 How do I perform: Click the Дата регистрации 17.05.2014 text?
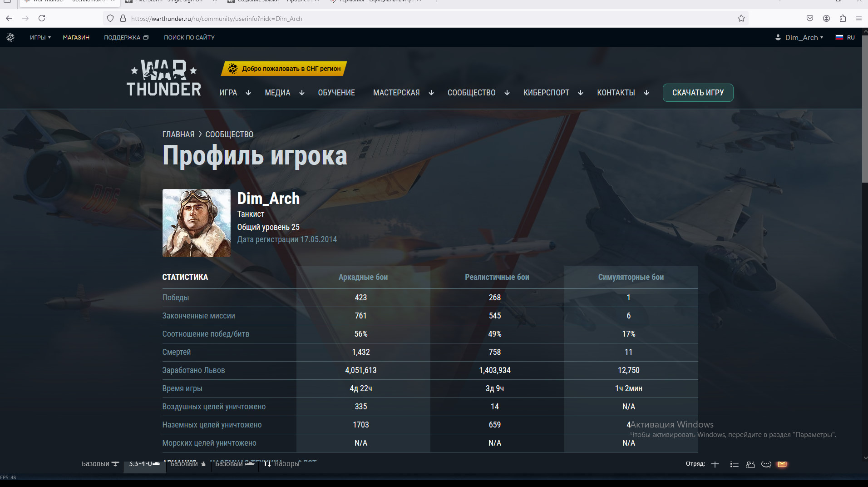click(x=287, y=239)
